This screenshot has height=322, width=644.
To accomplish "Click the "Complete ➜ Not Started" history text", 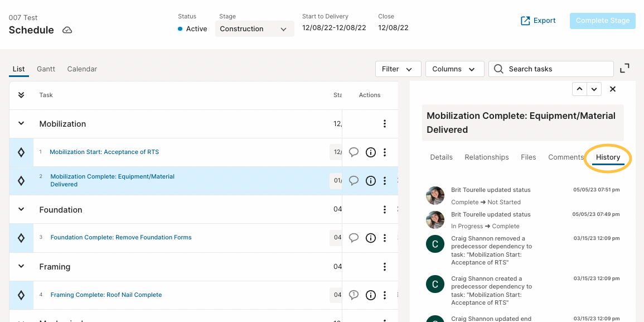I will 486,202.
